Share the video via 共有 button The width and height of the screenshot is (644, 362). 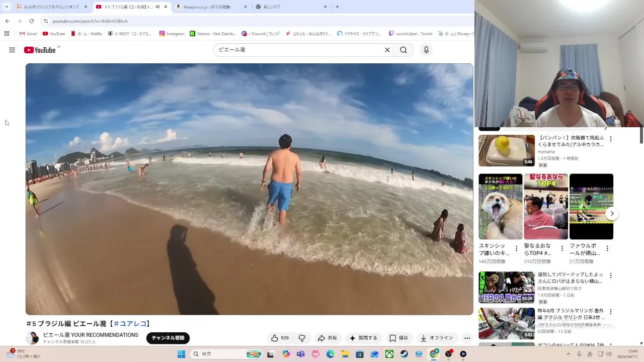tap(327, 338)
